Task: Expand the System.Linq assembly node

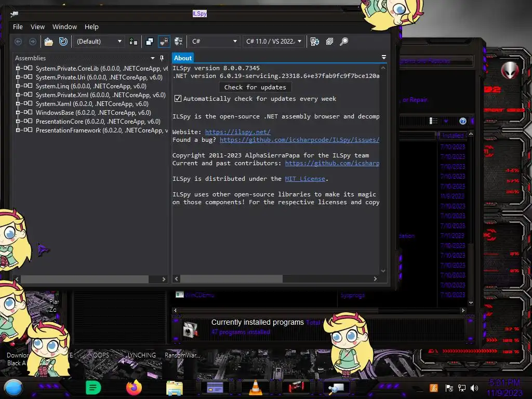Action: tap(18, 86)
